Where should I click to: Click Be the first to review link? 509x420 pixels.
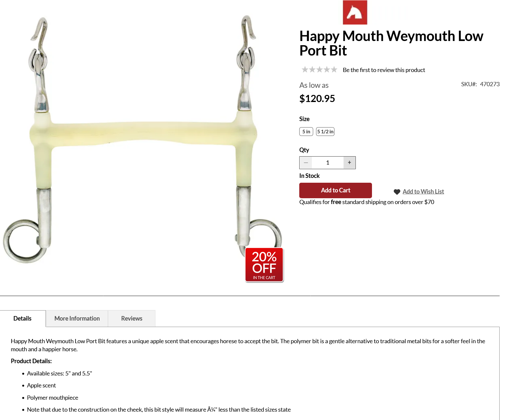pos(384,70)
